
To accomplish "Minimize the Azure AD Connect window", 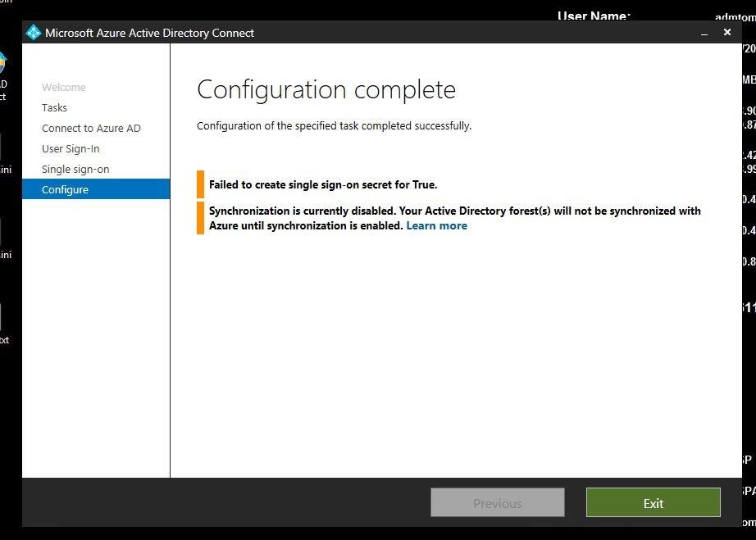I will [x=704, y=33].
